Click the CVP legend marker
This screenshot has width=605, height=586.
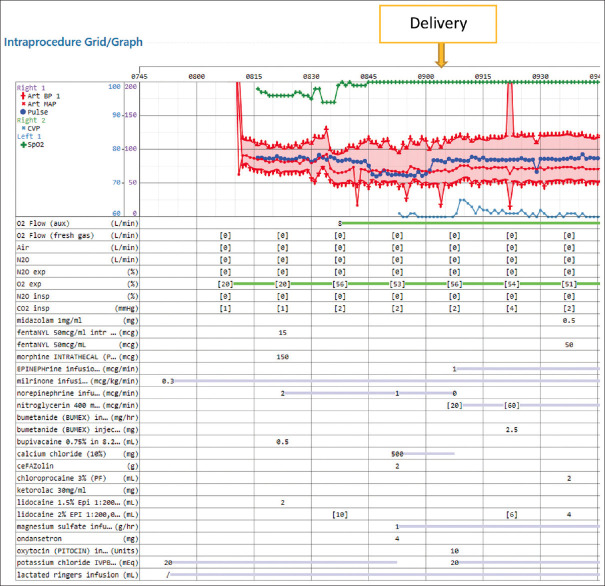click(x=23, y=129)
